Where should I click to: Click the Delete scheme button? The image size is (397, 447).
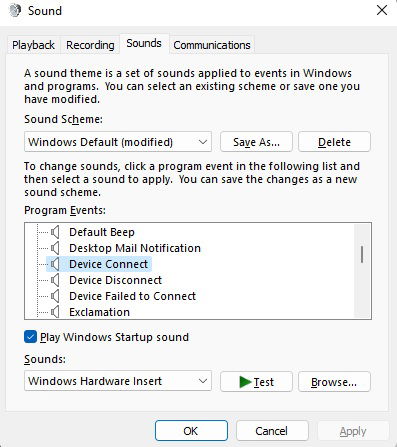click(334, 142)
